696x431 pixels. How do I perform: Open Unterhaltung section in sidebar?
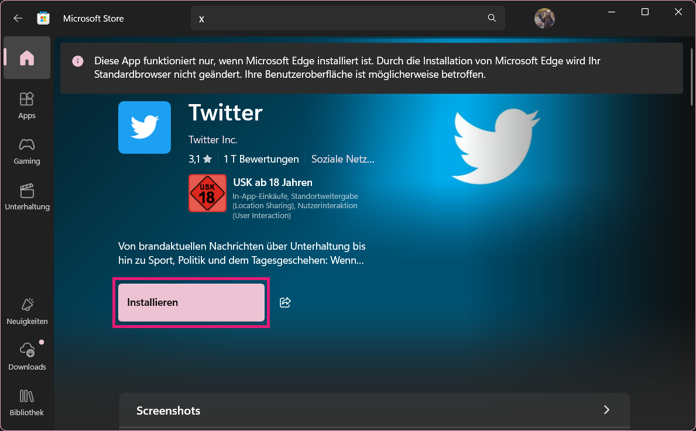tap(27, 197)
